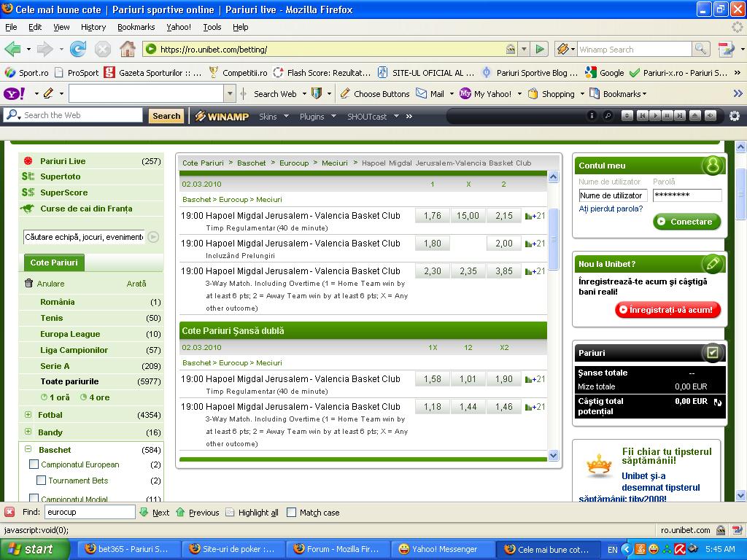The width and height of the screenshot is (747, 560).
Task: Open the Bookmarks menu in the menu bar
Action: point(136,27)
